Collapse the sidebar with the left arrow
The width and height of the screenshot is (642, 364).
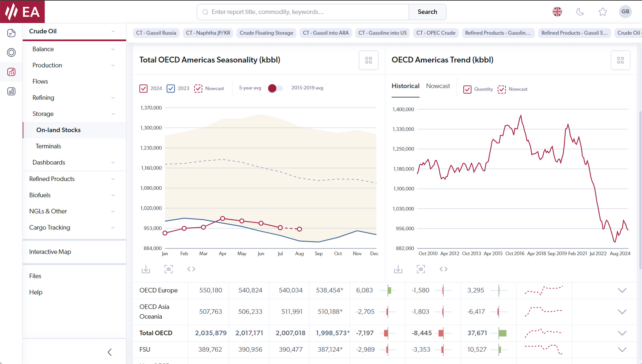tap(110, 352)
